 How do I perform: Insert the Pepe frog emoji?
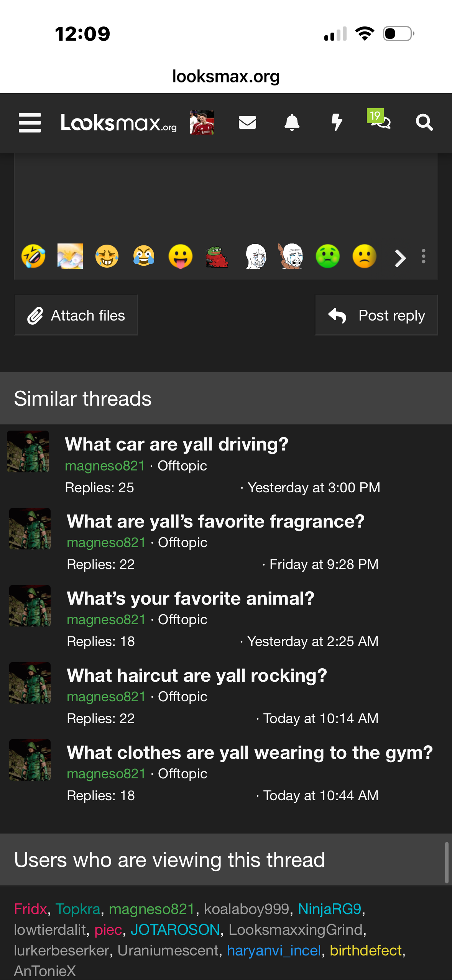pos(217,256)
